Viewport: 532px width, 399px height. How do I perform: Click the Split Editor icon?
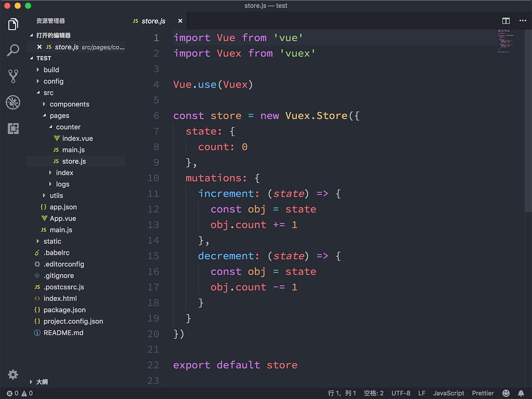(505, 21)
